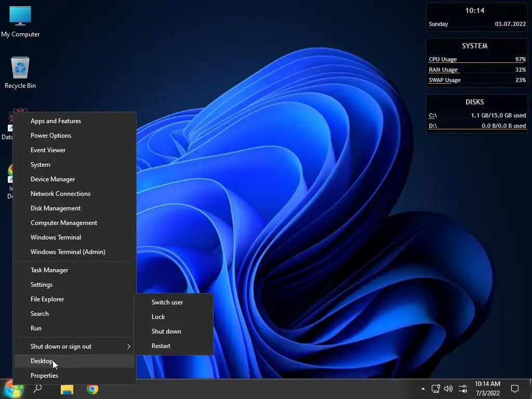Open Apps and Features
Viewport: 532px width, 399px height.
coord(75,121)
